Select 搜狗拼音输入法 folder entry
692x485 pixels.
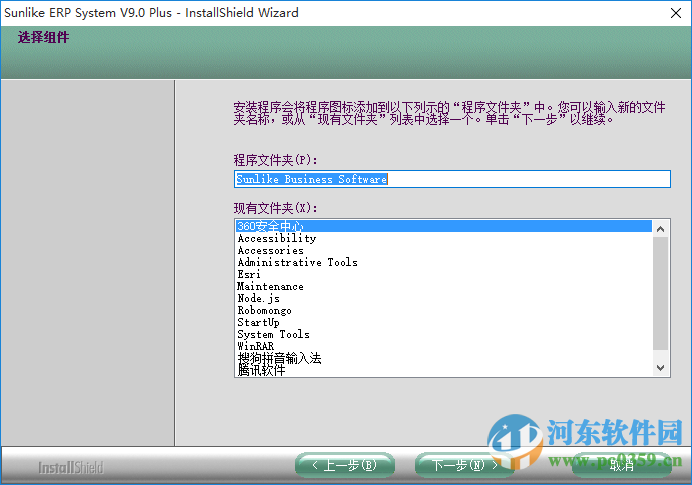coord(444,358)
